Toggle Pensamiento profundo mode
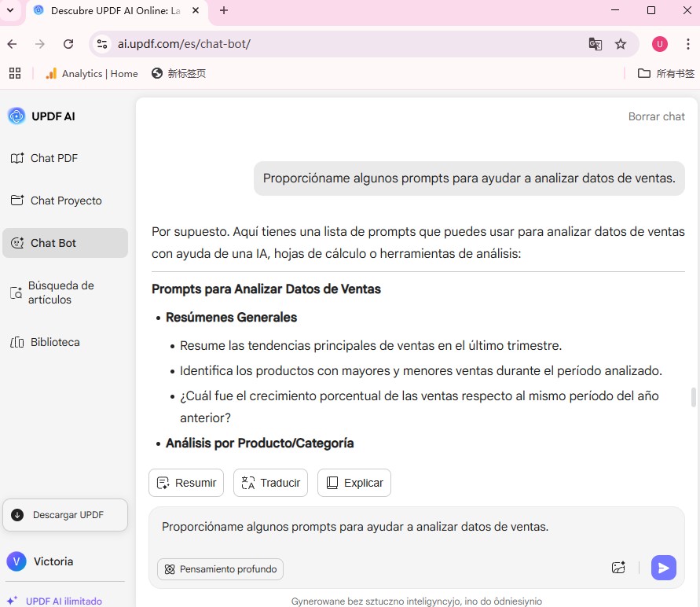 point(220,569)
